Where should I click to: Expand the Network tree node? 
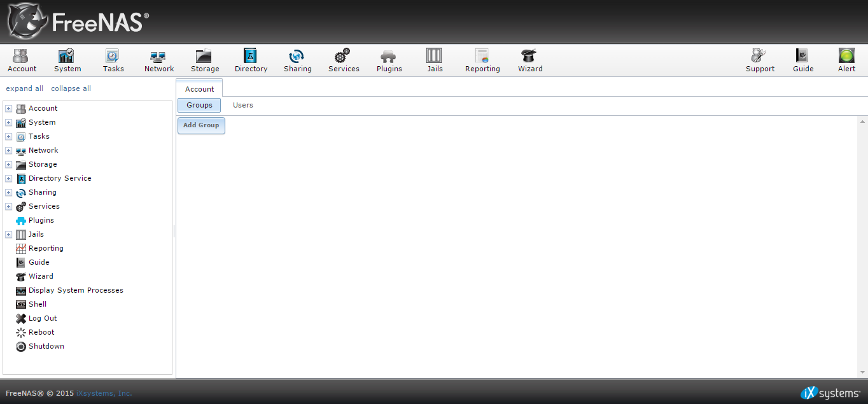[x=9, y=150]
